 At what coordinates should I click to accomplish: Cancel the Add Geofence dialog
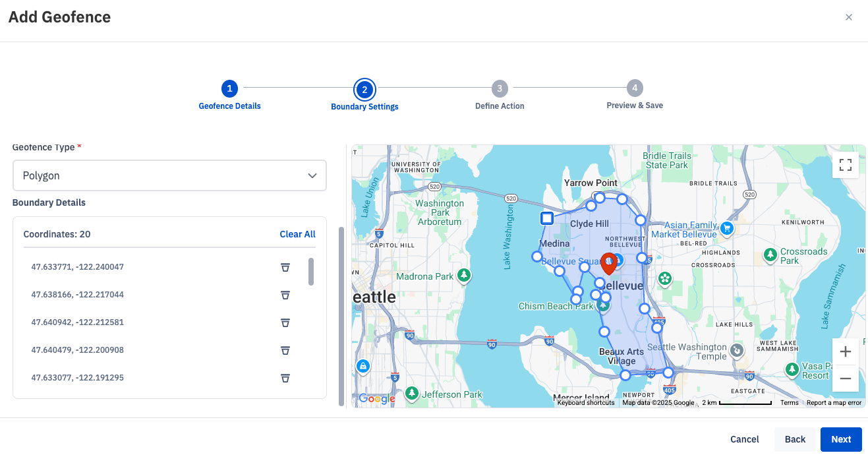click(x=744, y=439)
